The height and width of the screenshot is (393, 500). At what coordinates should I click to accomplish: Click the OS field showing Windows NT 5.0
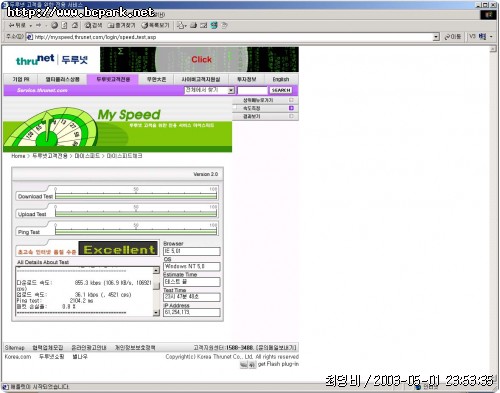(x=192, y=266)
